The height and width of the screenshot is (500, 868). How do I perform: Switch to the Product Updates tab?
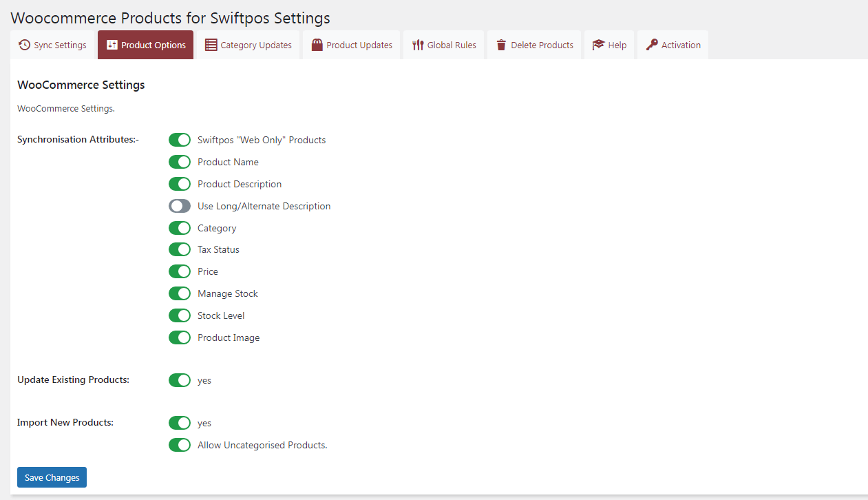(352, 45)
